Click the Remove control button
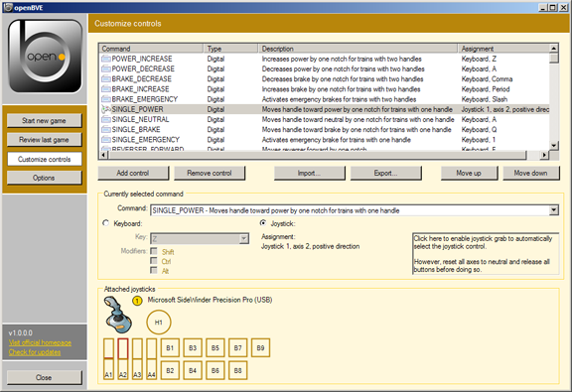The image size is (572, 392). 210,174
